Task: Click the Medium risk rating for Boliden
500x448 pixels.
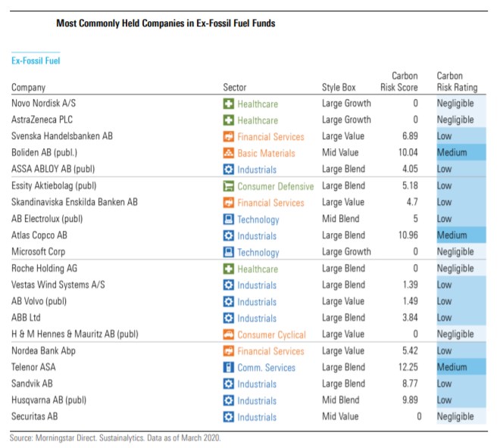Action: coord(453,153)
